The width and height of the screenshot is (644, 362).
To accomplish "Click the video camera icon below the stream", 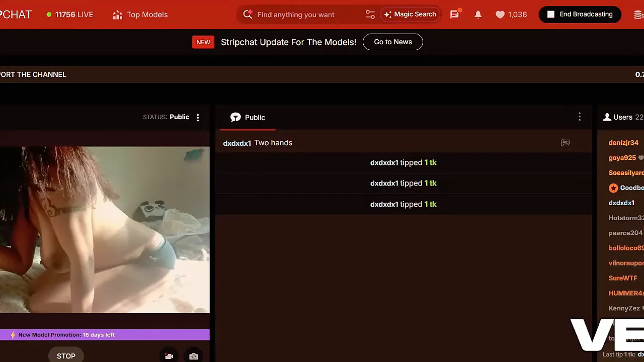I will click(169, 356).
